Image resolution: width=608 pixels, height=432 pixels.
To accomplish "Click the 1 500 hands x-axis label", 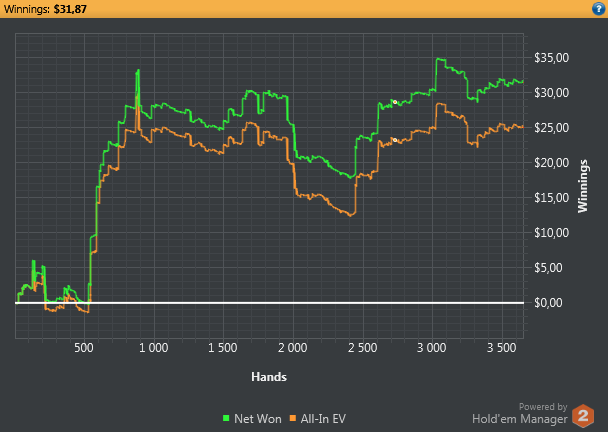I will click(223, 348).
